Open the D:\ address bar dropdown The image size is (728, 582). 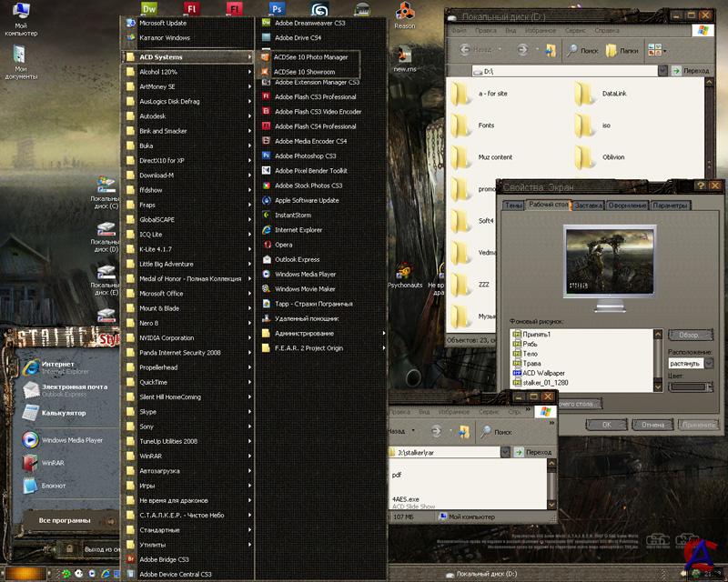[x=670, y=71]
